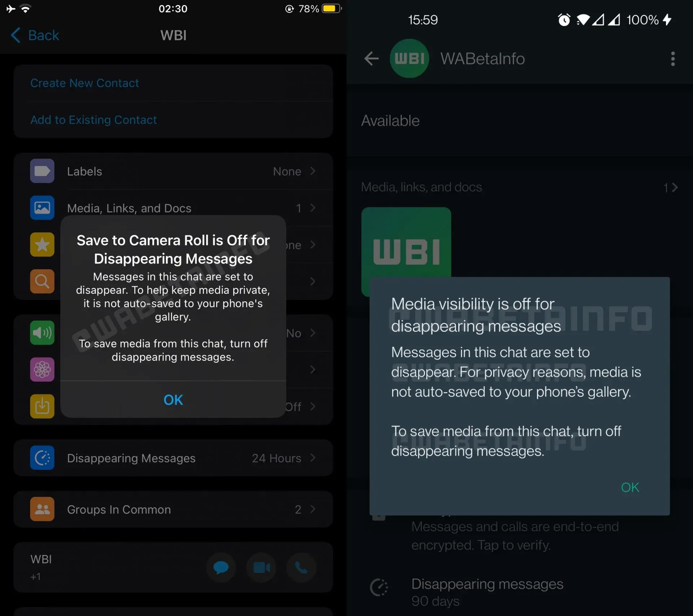Tap the Media Links and Docs icon
Image resolution: width=693 pixels, height=616 pixels.
pyautogui.click(x=42, y=207)
